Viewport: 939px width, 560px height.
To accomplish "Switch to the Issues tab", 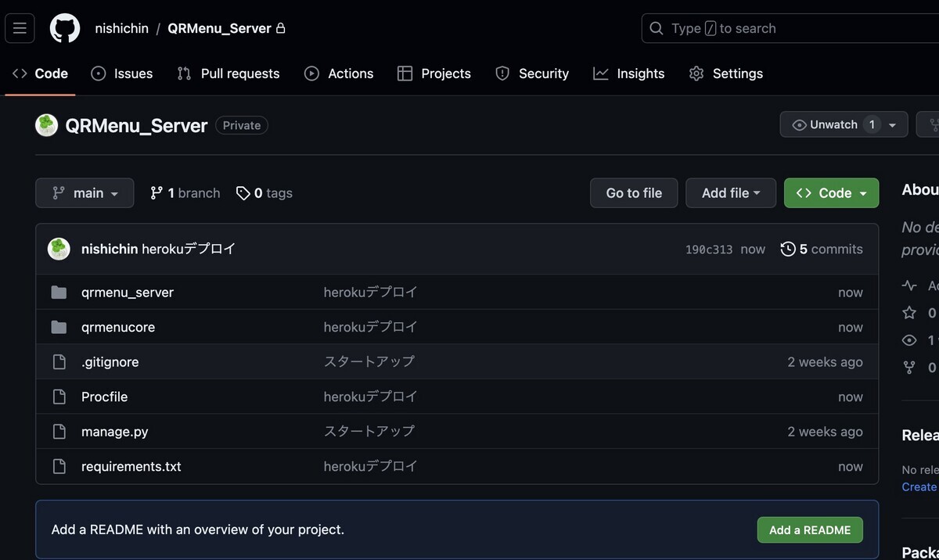I will tap(122, 74).
